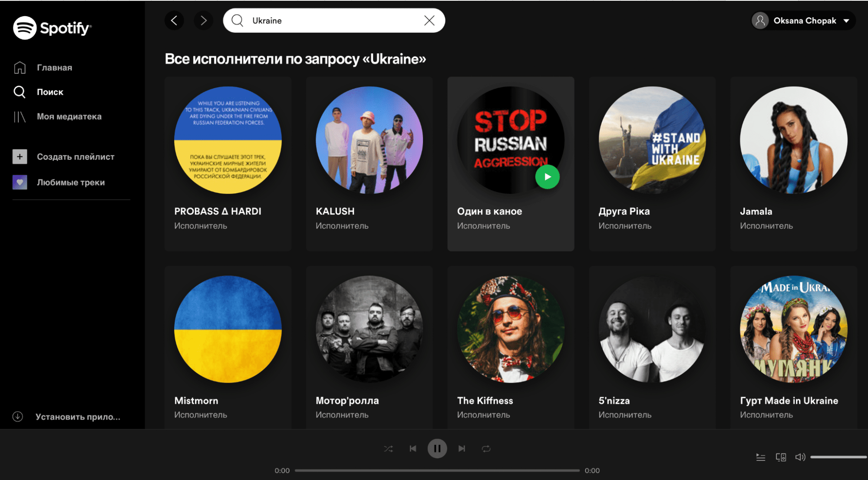Open Мотор'ролла artist image

(x=369, y=329)
